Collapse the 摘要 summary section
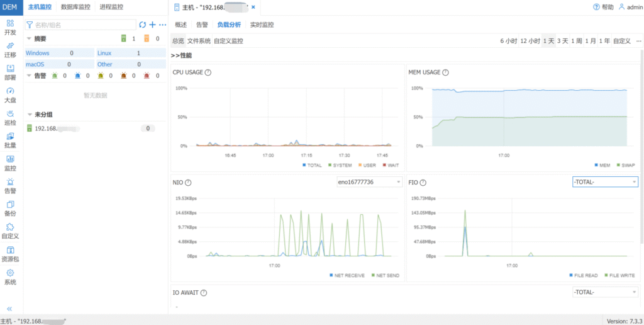Viewport: 644px width, 325px height. 29,38
